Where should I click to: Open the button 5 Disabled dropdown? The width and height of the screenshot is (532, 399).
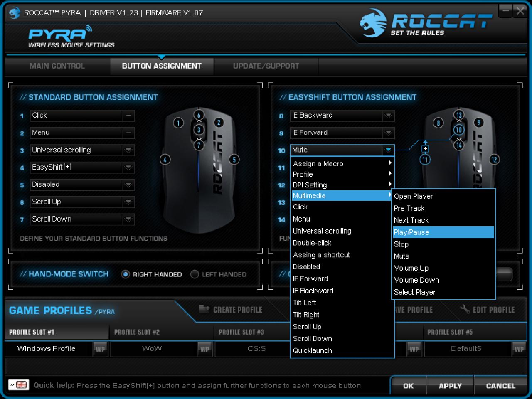pos(128,185)
